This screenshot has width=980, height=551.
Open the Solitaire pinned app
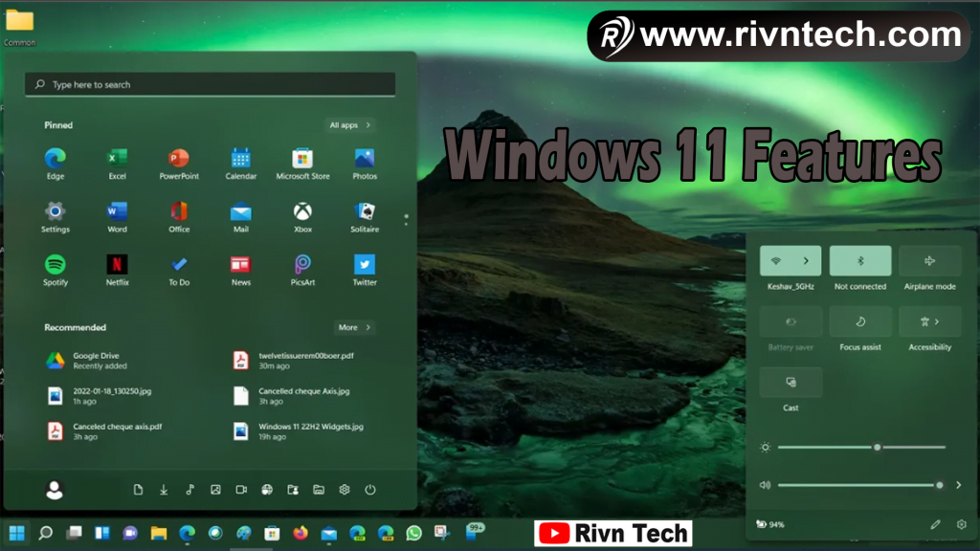point(365,217)
